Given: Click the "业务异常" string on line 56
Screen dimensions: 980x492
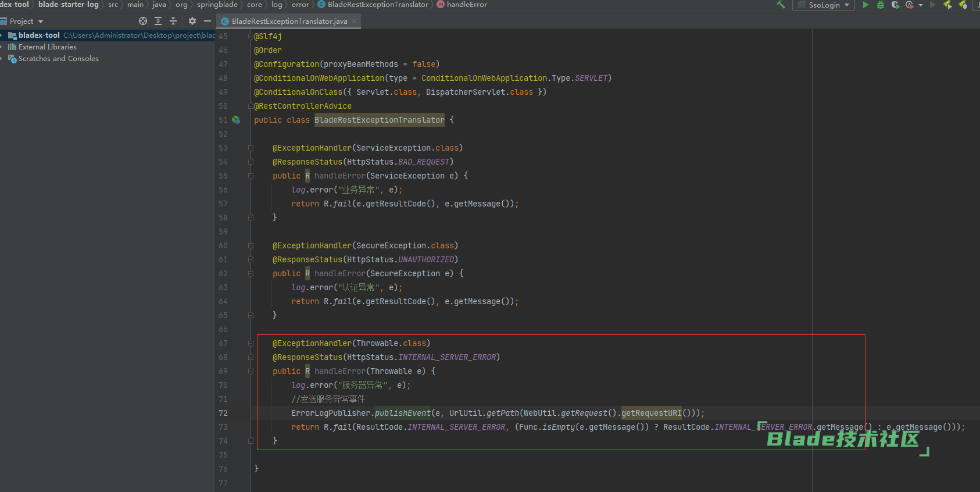Looking at the screenshot, I should pyautogui.click(x=358, y=190).
